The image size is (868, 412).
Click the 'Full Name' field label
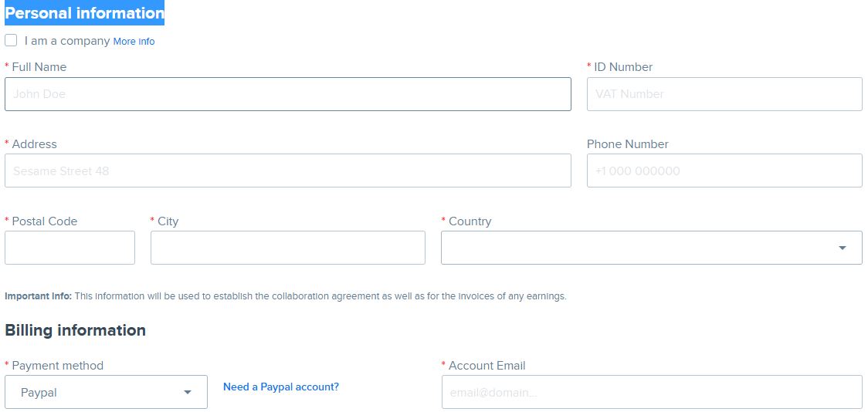coord(39,67)
